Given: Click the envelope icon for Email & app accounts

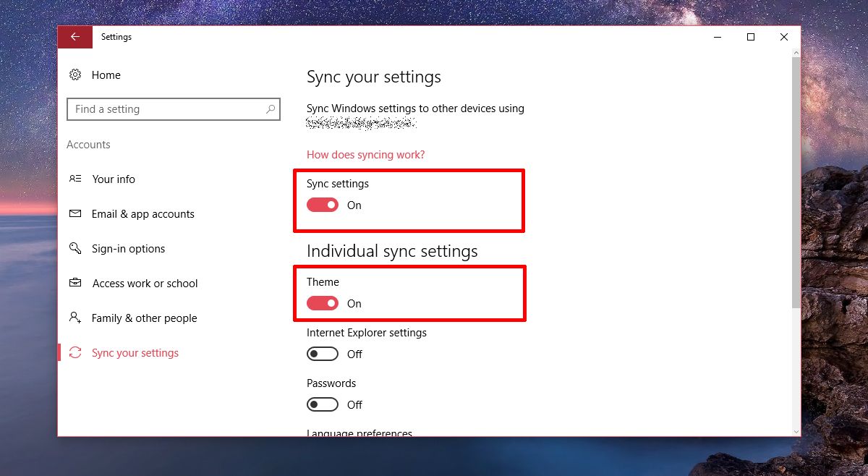Looking at the screenshot, I should pos(75,213).
